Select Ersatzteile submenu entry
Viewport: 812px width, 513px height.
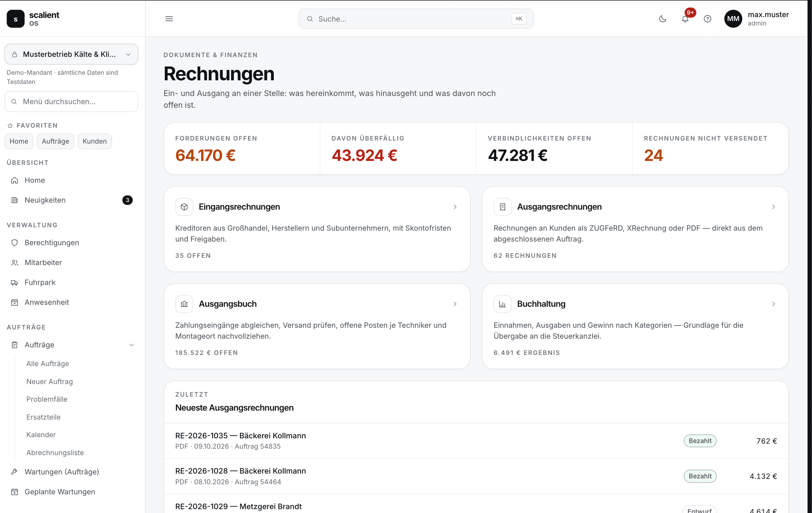[x=43, y=417]
